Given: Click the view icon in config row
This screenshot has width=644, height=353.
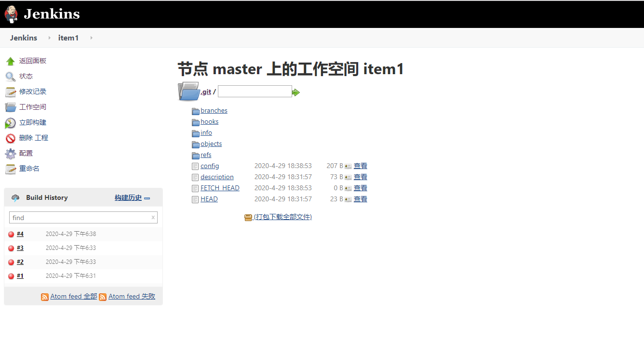Looking at the screenshot, I should [x=348, y=166].
